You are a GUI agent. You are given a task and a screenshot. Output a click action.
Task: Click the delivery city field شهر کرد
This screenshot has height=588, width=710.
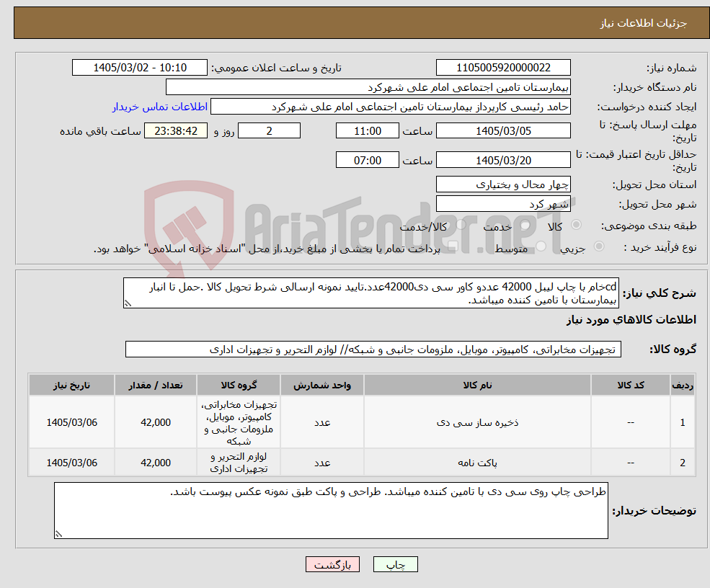pos(503,204)
